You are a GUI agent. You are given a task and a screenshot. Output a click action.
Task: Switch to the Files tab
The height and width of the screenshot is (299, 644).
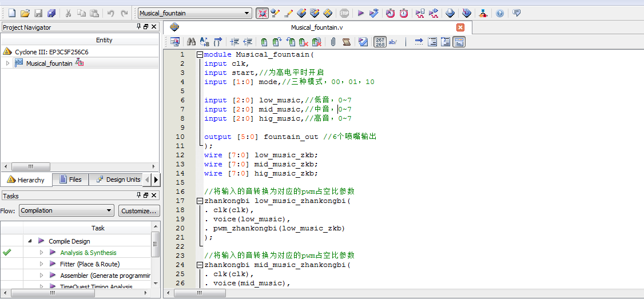point(70,180)
